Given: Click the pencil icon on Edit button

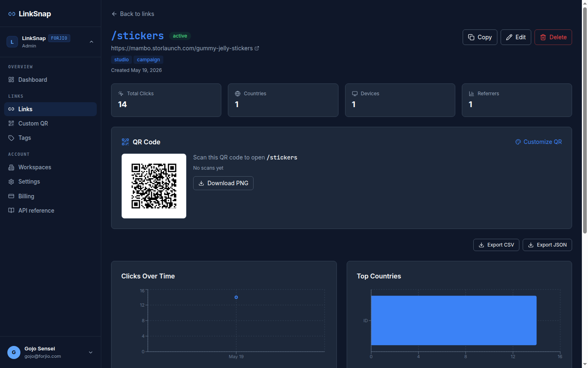Looking at the screenshot, I should pos(509,37).
